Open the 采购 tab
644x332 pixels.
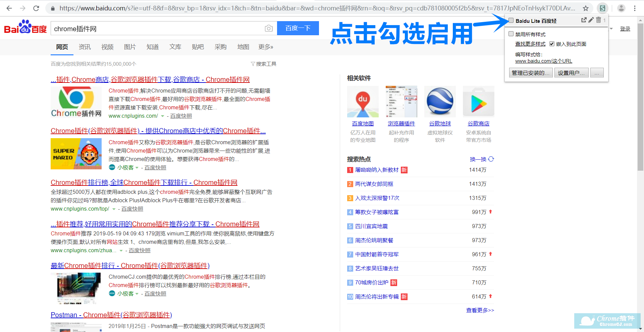pos(220,47)
